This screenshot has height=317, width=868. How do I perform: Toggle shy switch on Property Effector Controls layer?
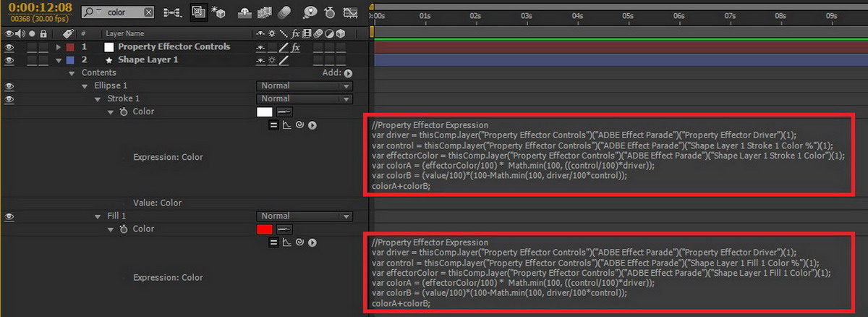click(x=261, y=47)
